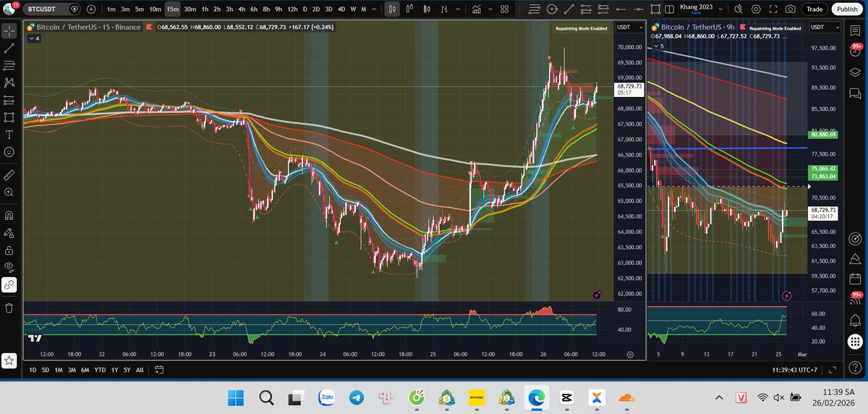
Task: Open the left chart time axis settings gear
Action: click(631, 355)
